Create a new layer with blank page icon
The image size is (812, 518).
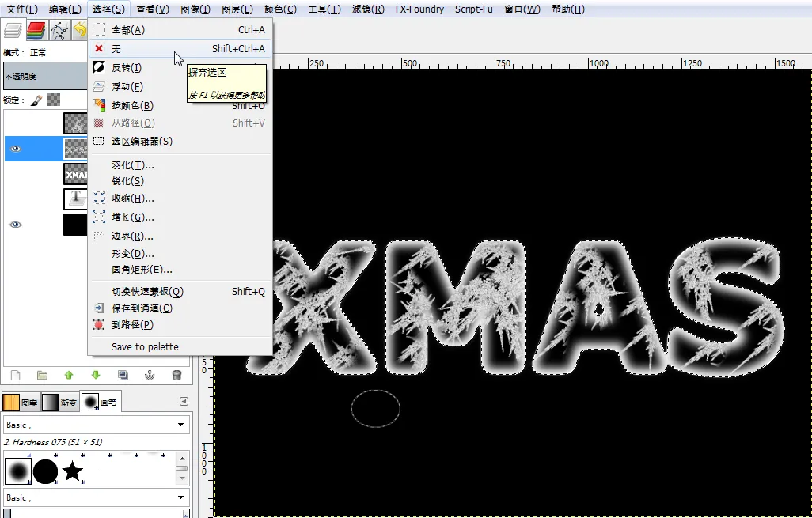tap(16, 375)
